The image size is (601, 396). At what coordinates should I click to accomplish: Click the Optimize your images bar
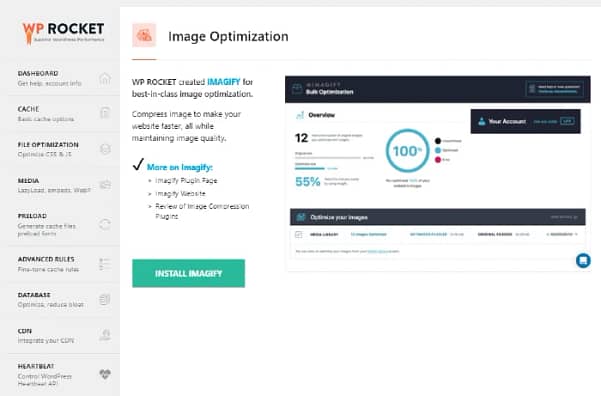[x=438, y=217]
